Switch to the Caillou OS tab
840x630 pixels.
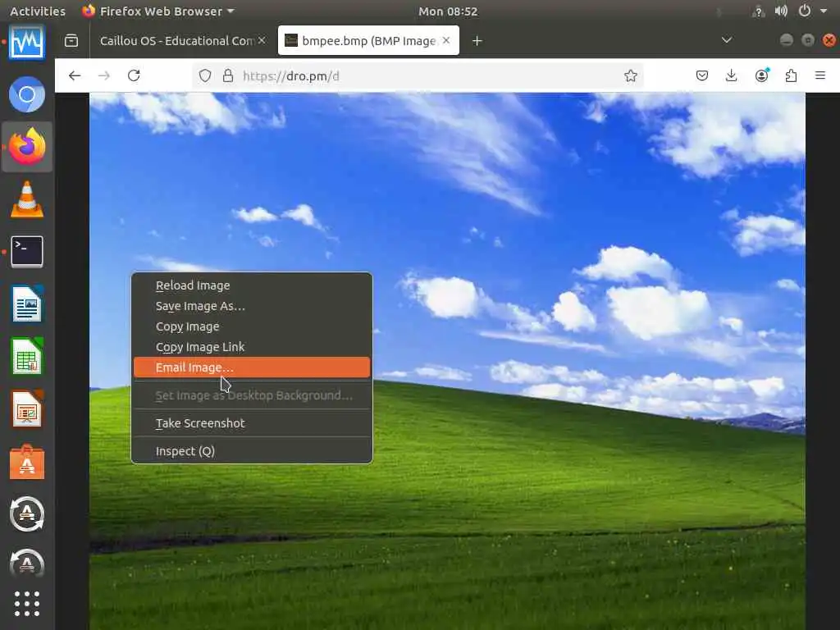pos(177,41)
